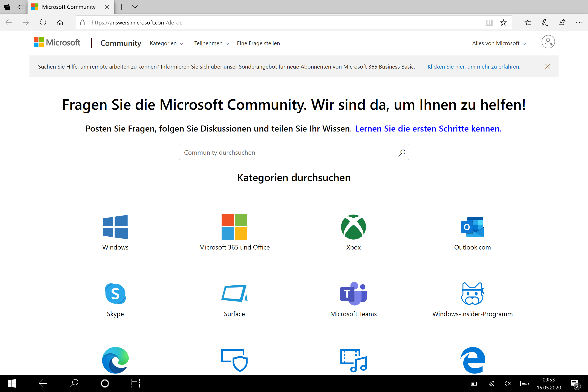Open the new Microsoft Edge swirl icon
The height and width of the screenshot is (392, 588).
click(115, 360)
